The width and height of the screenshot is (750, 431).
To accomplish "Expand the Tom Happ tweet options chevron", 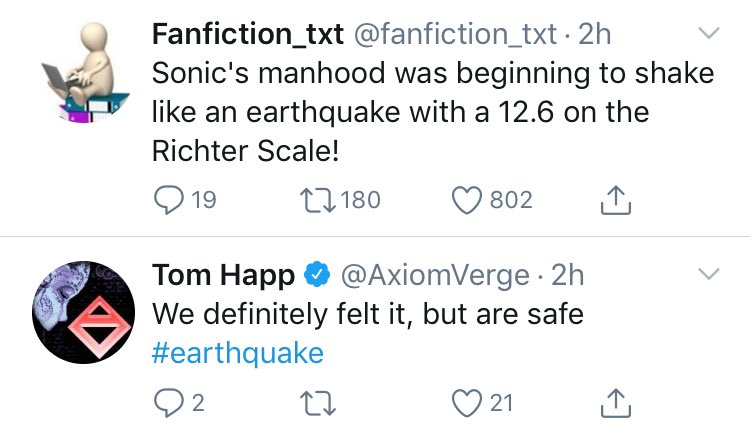I will point(708,273).
